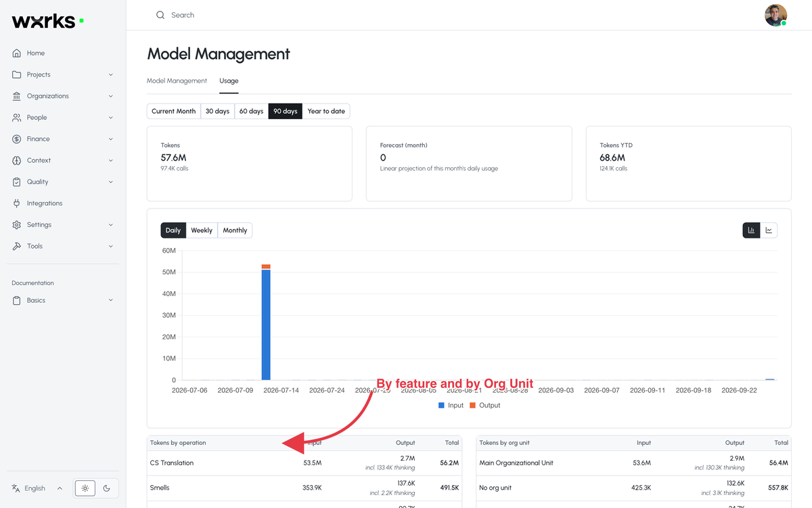Open the Model Management tab
The width and height of the screenshot is (812, 508).
177,81
